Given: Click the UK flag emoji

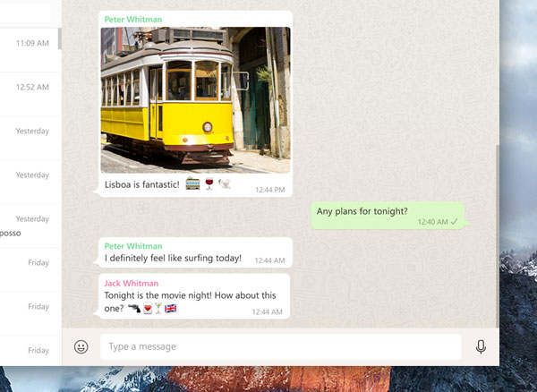Looking at the screenshot, I should click(171, 309).
